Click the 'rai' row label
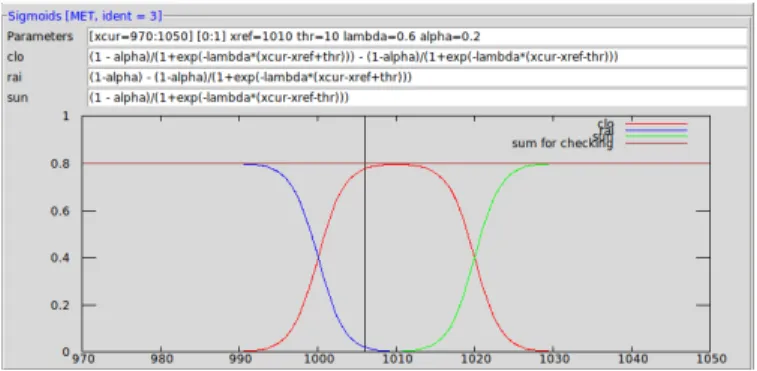The width and height of the screenshot is (757, 371). (x=15, y=77)
